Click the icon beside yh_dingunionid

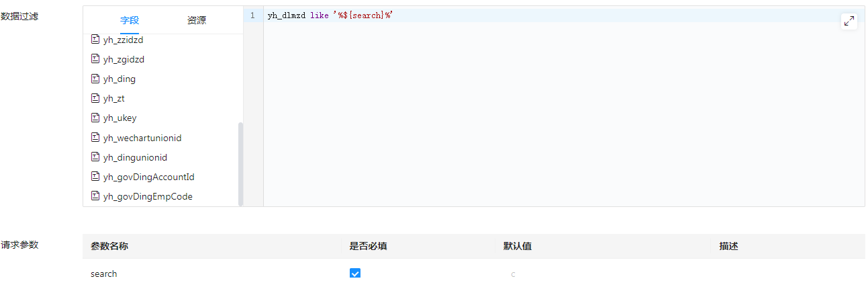[95, 157]
